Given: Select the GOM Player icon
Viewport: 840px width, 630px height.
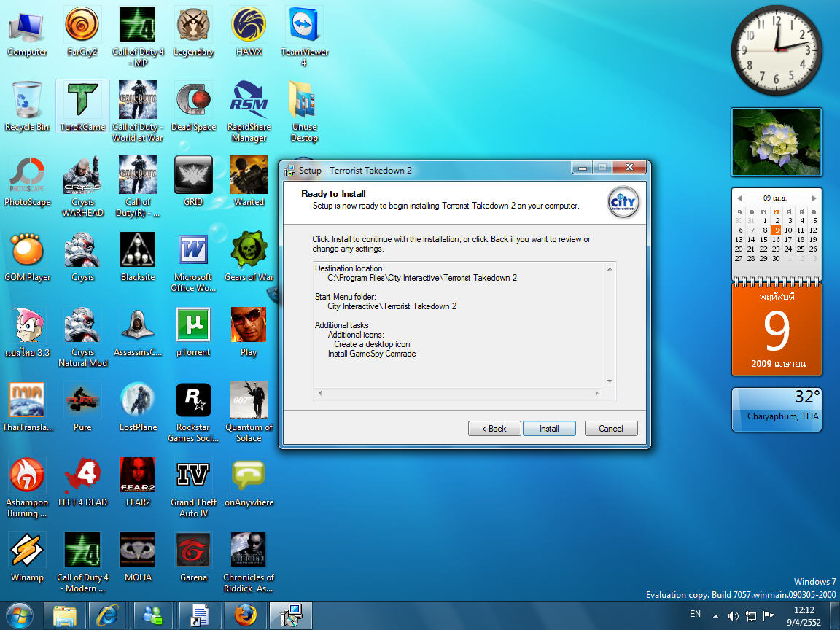Looking at the screenshot, I should tap(27, 257).
